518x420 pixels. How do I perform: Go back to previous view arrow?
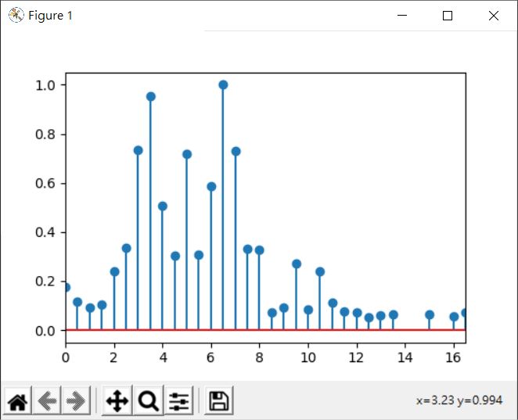(47, 401)
